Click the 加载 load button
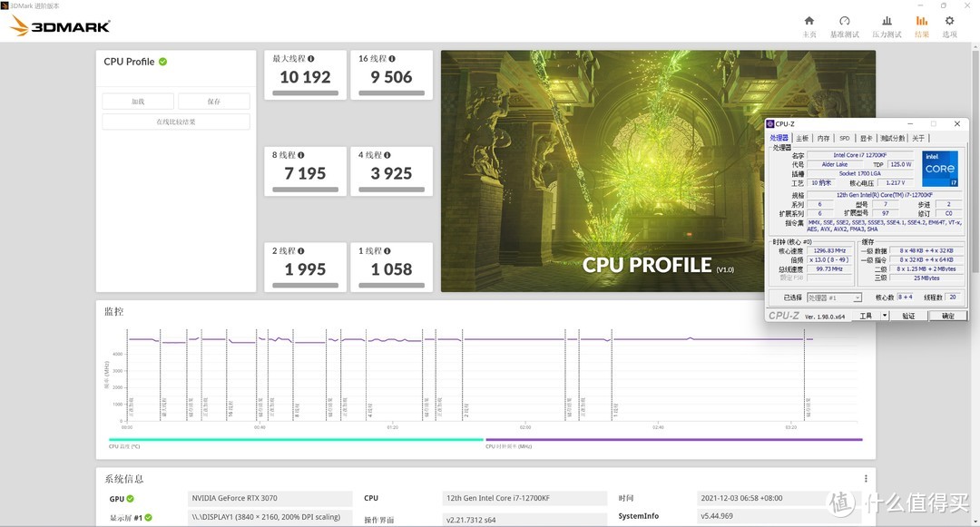Viewport: 980px width, 527px height. [138, 102]
